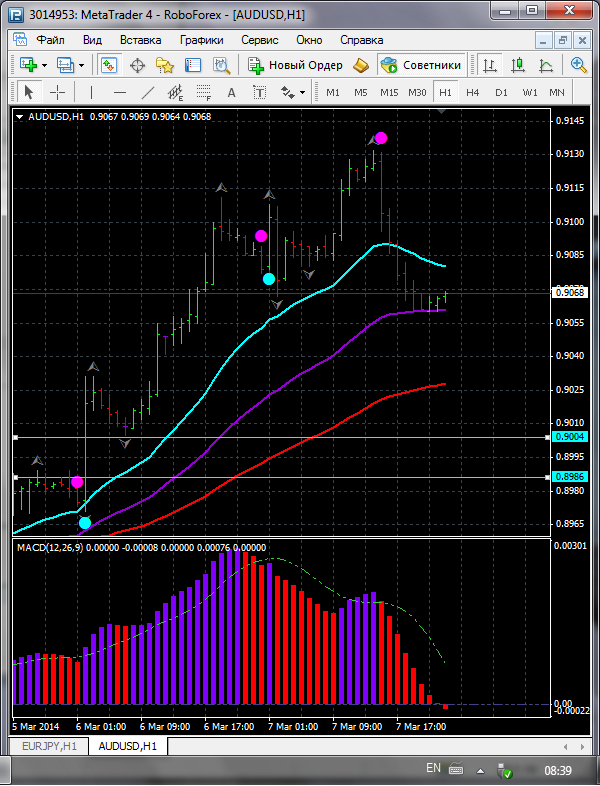Open the arrows objects tool
The image size is (600, 786).
pos(288,92)
